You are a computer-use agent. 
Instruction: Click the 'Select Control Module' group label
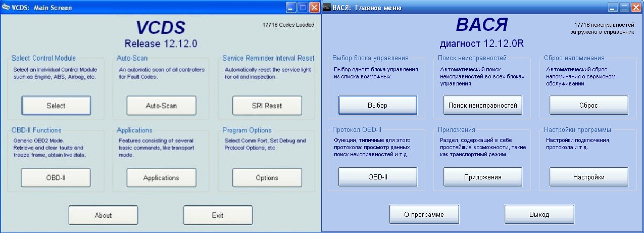pyautogui.click(x=43, y=58)
